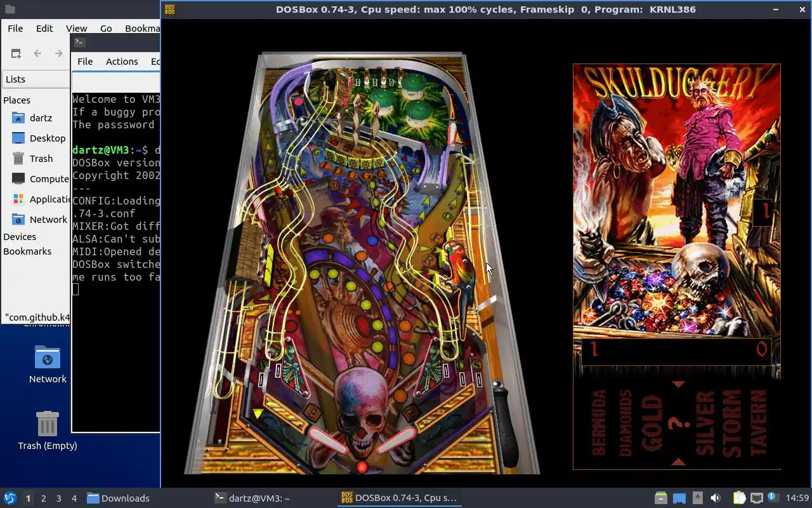Open the Actions menu in the terminal window
Viewport: 812px width, 508px height.
[x=122, y=62]
